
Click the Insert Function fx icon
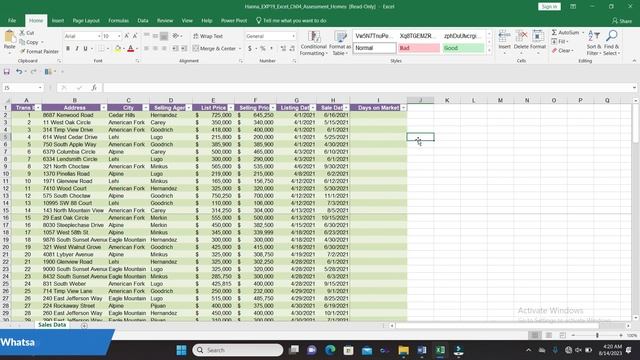[94, 88]
